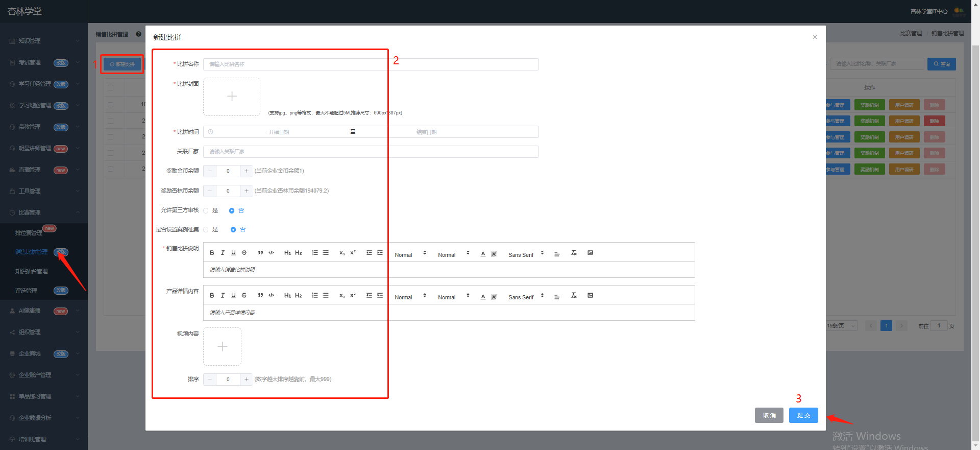Screen dimensions: 980x450
Task: Toggle bold in 销售比拼说明 editor
Action: pyautogui.click(x=212, y=253)
